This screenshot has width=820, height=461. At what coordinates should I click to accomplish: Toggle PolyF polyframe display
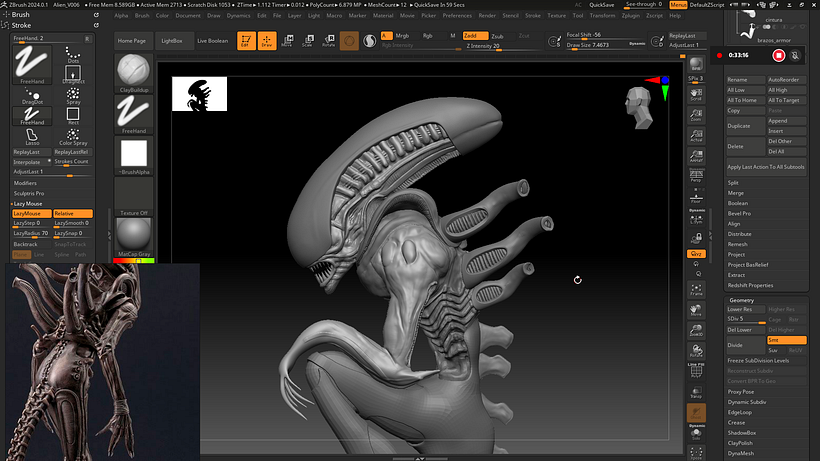coord(696,371)
